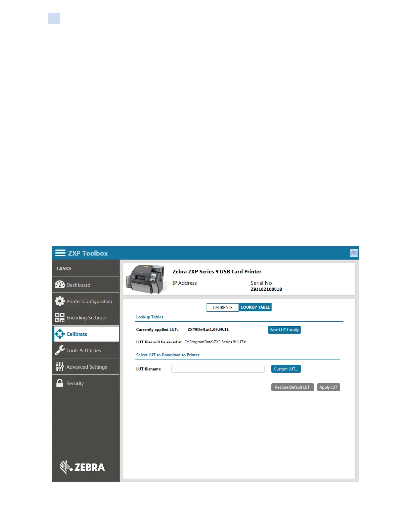Click the applied LUT name ZXP9DefLut1.09.09.11
The height and width of the screenshot is (532, 411).
point(208,329)
